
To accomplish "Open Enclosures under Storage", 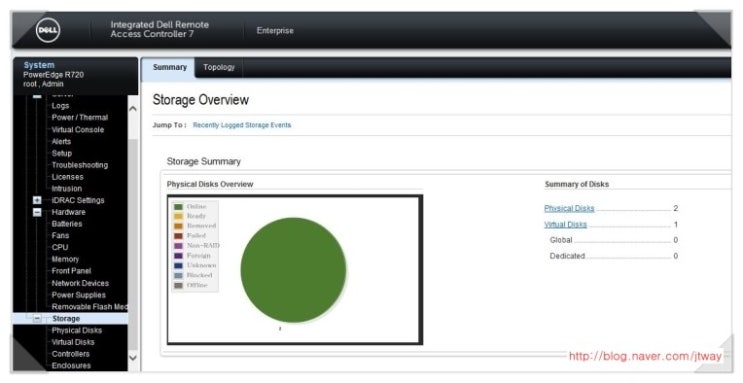I will [71, 366].
